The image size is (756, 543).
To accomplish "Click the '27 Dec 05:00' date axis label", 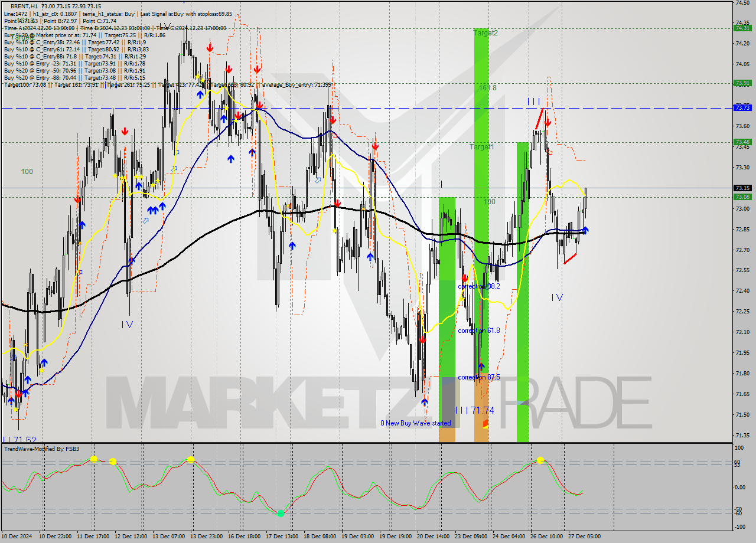I will pyautogui.click(x=584, y=537).
